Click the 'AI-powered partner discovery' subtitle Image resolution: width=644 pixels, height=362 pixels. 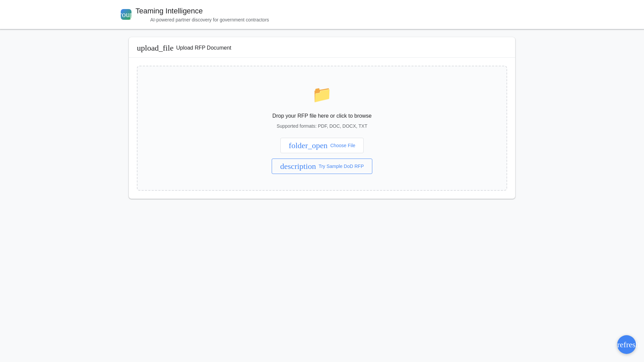click(210, 20)
